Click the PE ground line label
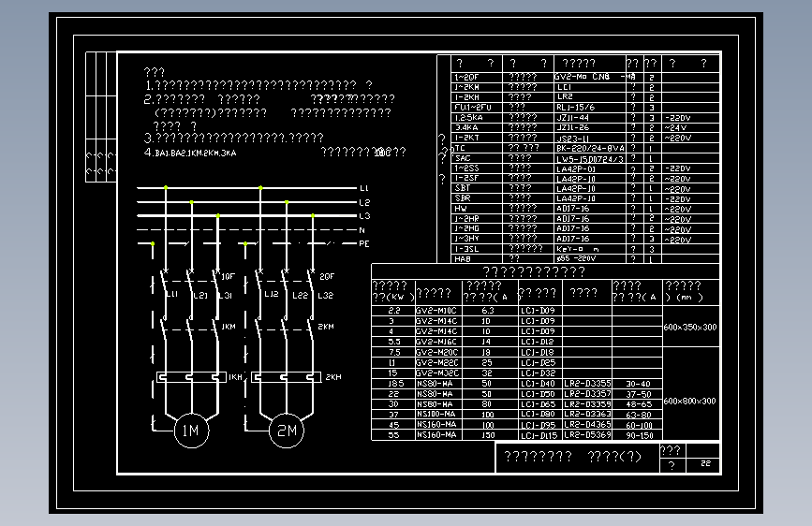Screen dimensions: 812x526 tap(364, 243)
